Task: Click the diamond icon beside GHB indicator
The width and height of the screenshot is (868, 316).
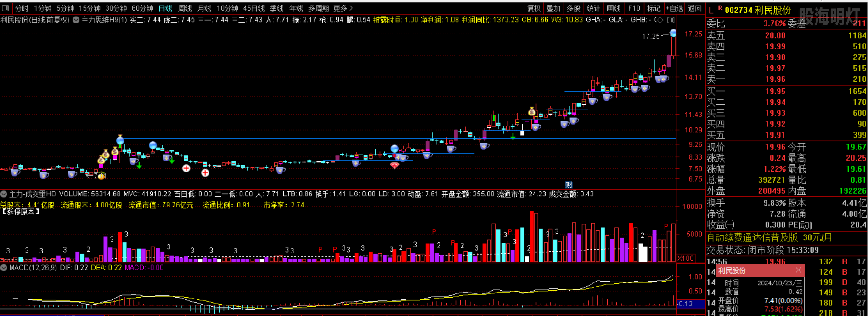Action: (660, 20)
